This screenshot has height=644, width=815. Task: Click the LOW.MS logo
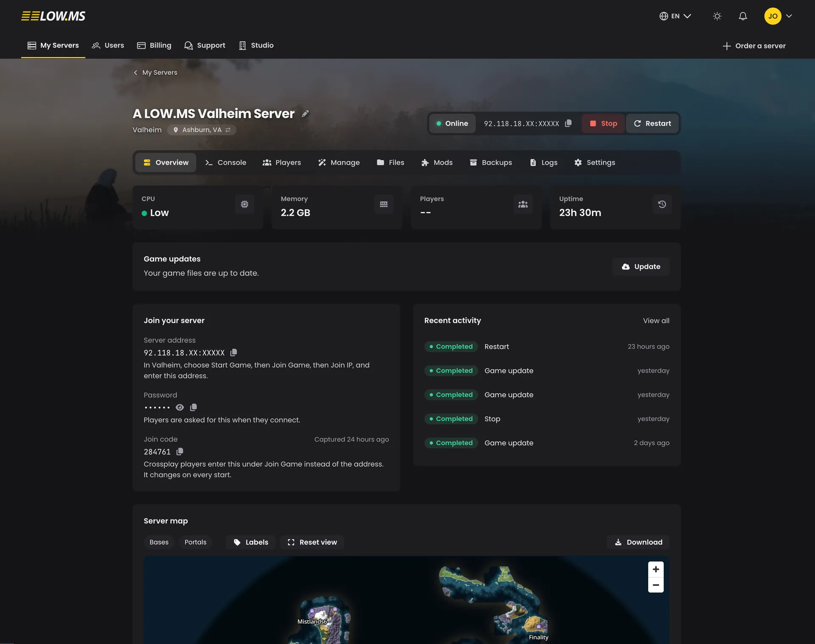tap(53, 16)
